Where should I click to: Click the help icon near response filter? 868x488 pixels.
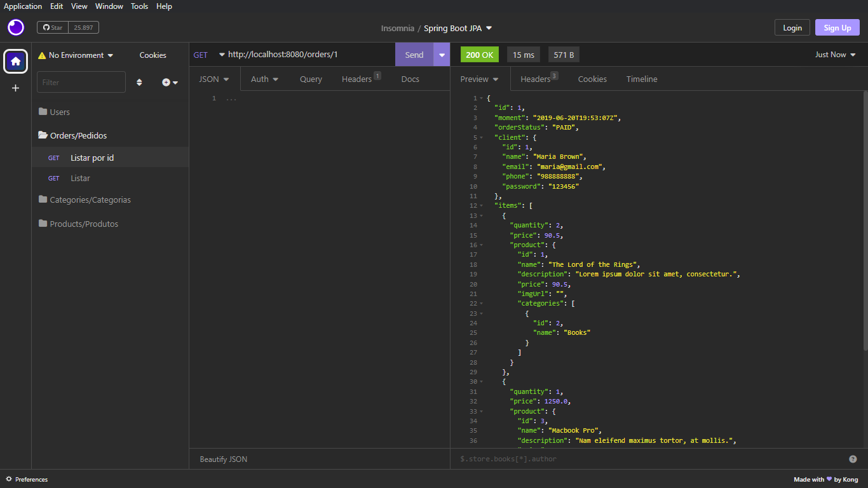tap(853, 459)
